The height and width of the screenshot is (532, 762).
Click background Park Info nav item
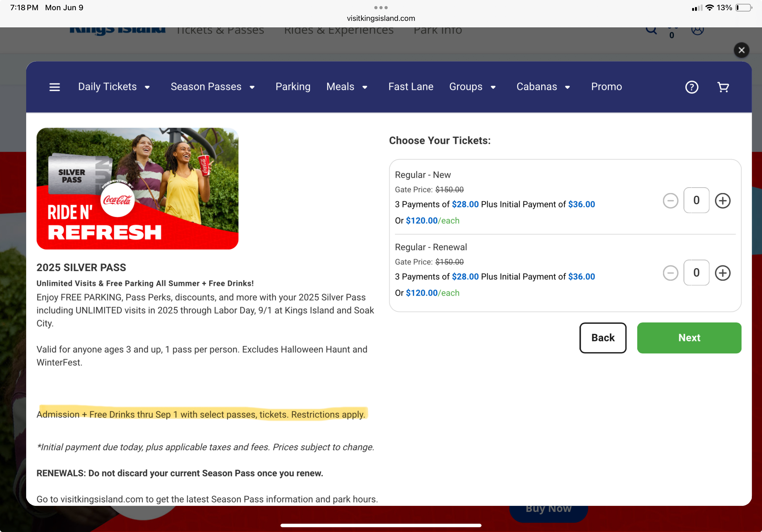[438, 31]
